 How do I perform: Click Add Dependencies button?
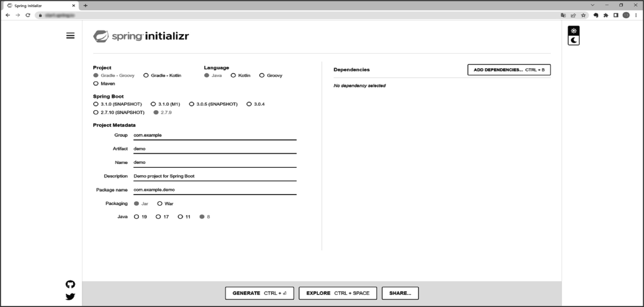(x=509, y=70)
